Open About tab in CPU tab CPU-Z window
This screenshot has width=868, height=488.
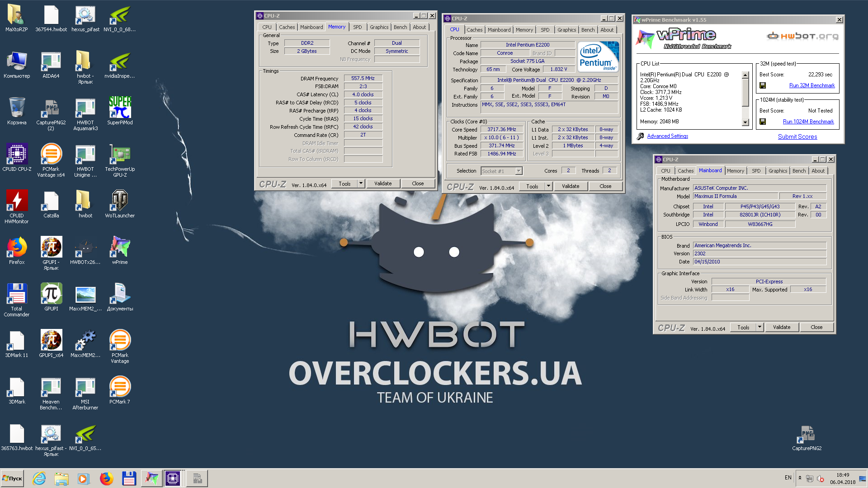607,30
